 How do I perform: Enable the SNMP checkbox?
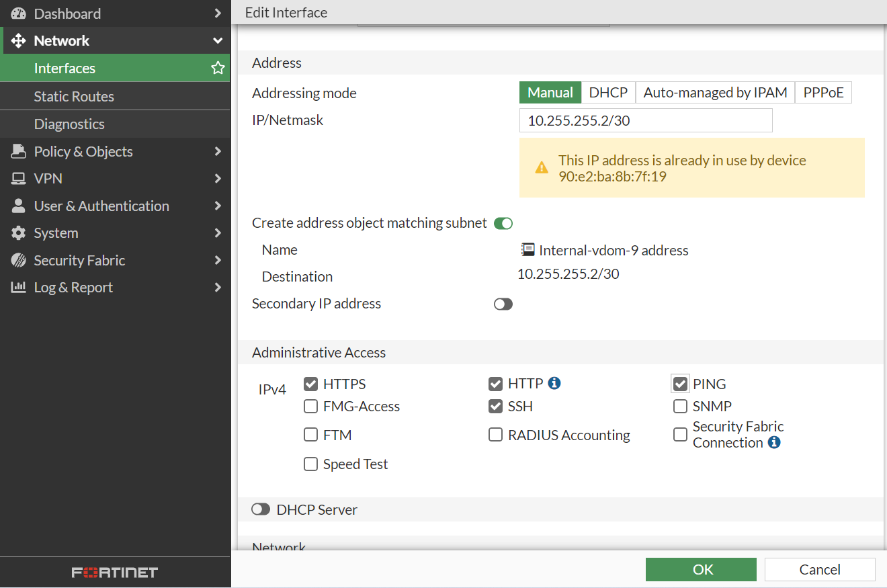point(680,407)
